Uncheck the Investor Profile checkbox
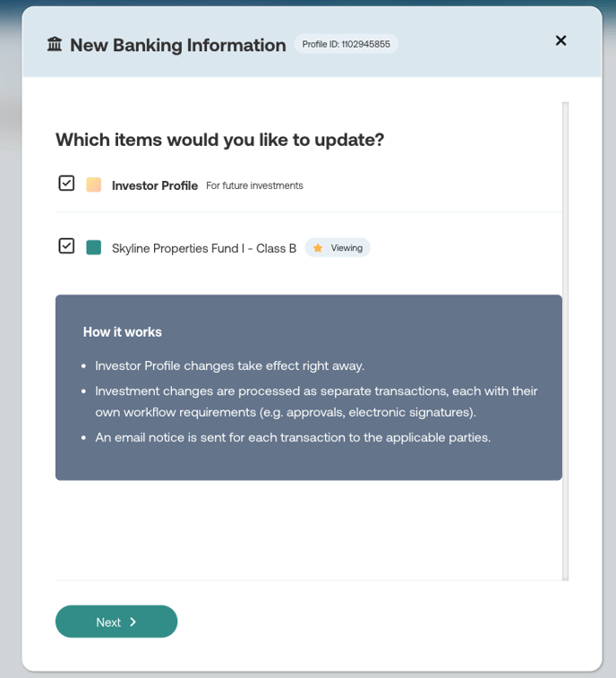 (66, 184)
